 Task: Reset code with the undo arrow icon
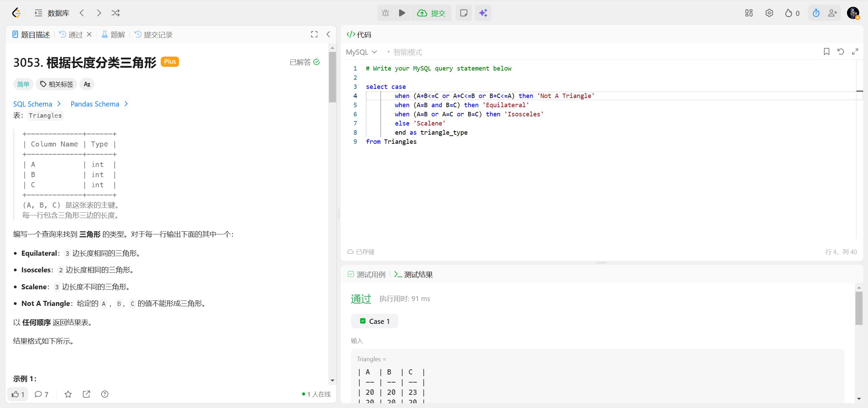(841, 52)
